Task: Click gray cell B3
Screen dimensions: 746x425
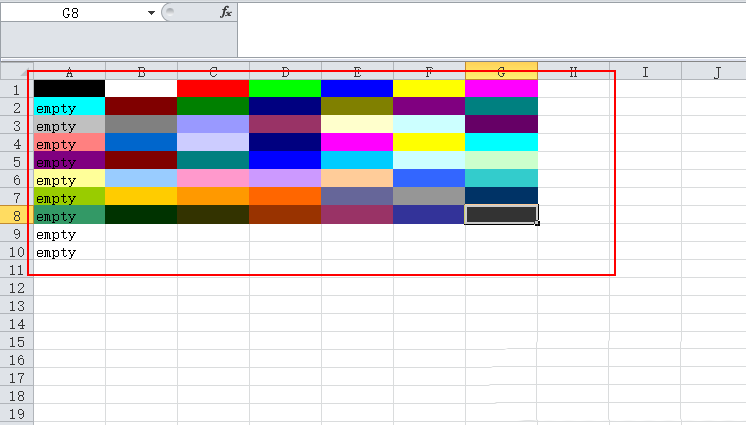Action: point(141,125)
